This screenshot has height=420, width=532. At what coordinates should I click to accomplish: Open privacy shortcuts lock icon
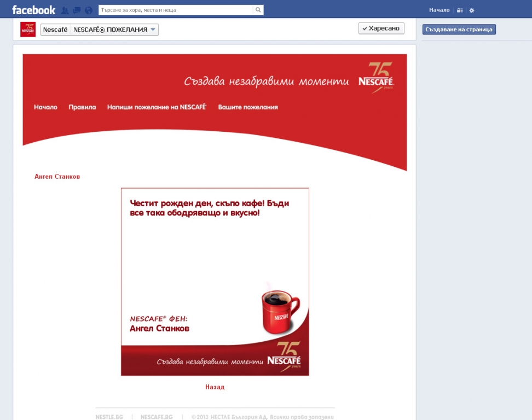coord(460,10)
